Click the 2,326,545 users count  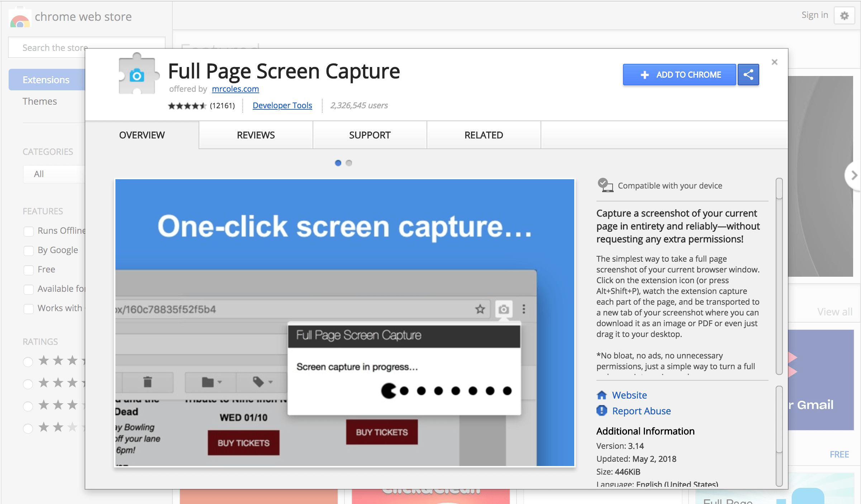[359, 105]
